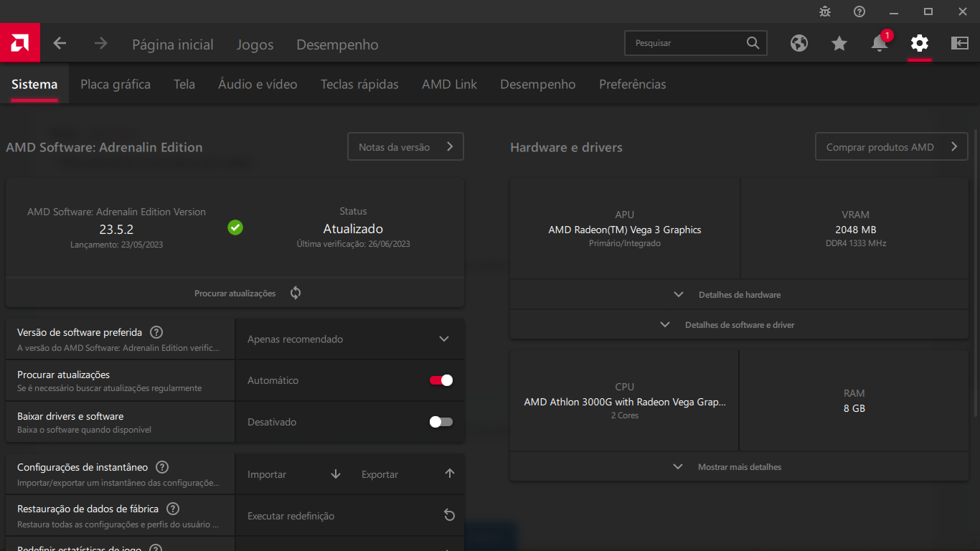This screenshot has height=551, width=980.
Task: Go back with the left arrow
Action: (x=60, y=44)
